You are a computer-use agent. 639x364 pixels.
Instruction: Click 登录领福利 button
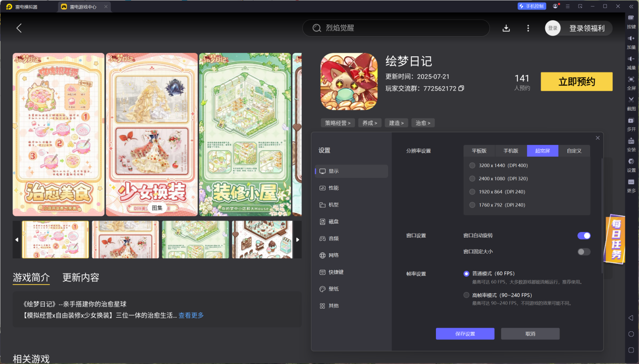coord(587,28)
